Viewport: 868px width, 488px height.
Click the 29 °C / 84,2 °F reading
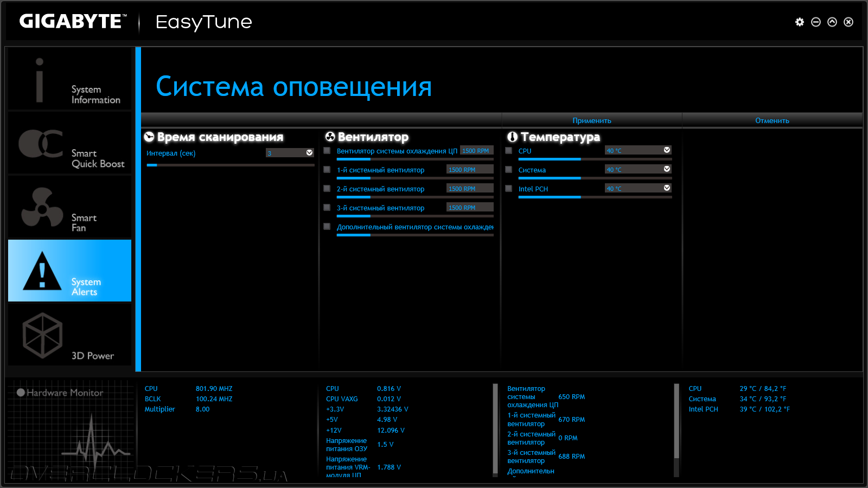pos(763,389)
